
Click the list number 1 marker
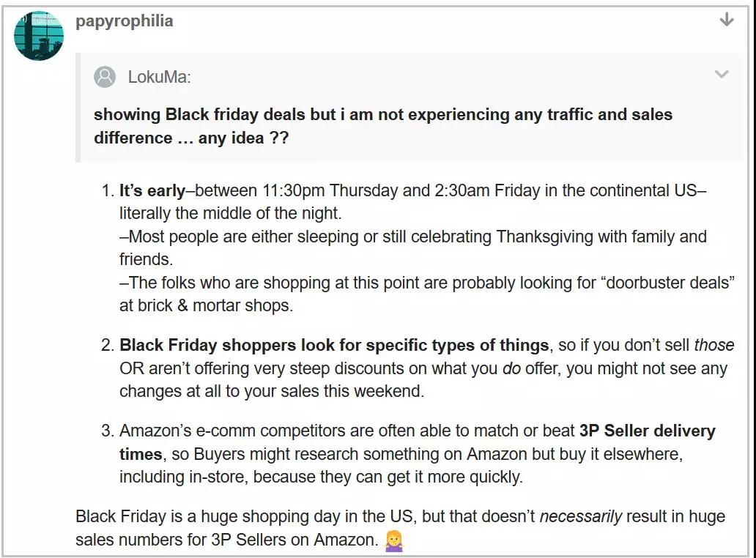[108, 191]
